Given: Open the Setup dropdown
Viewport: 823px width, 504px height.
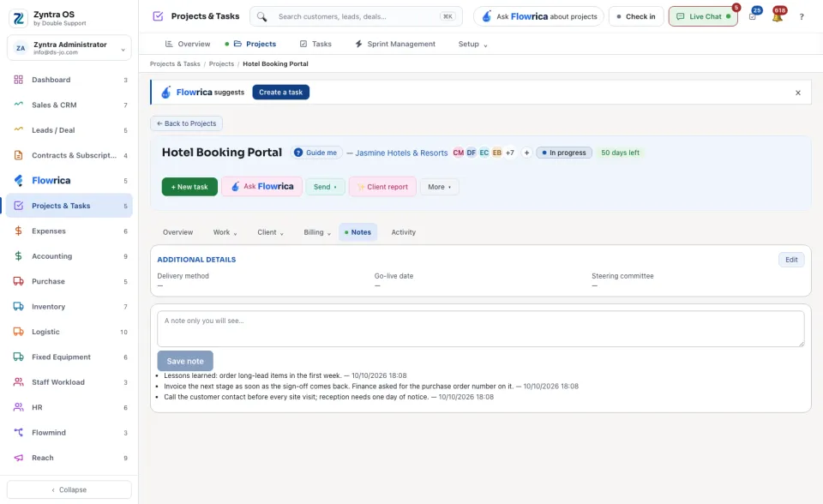Looking at the screenshot, I should click(x=472, y=44).
